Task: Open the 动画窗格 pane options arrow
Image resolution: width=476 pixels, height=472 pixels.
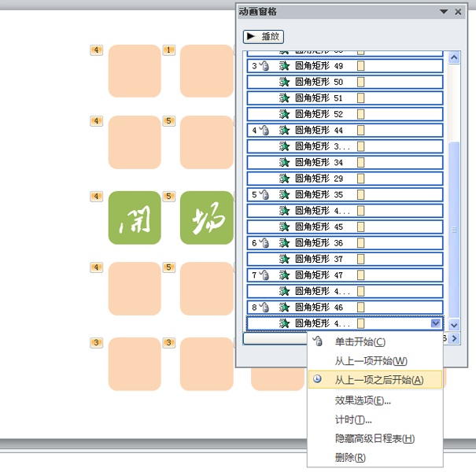Action: click(x=444, y=12)
